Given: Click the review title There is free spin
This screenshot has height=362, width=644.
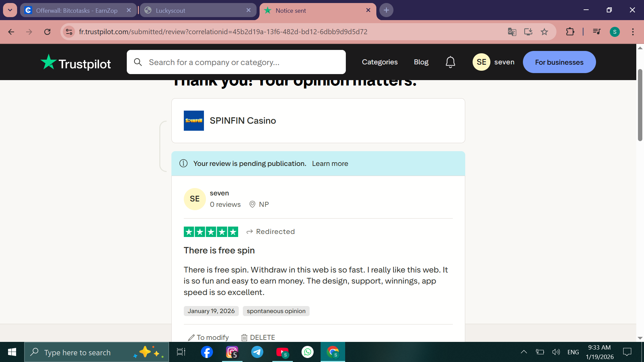Looking at the screenshot, I should 219,250.
